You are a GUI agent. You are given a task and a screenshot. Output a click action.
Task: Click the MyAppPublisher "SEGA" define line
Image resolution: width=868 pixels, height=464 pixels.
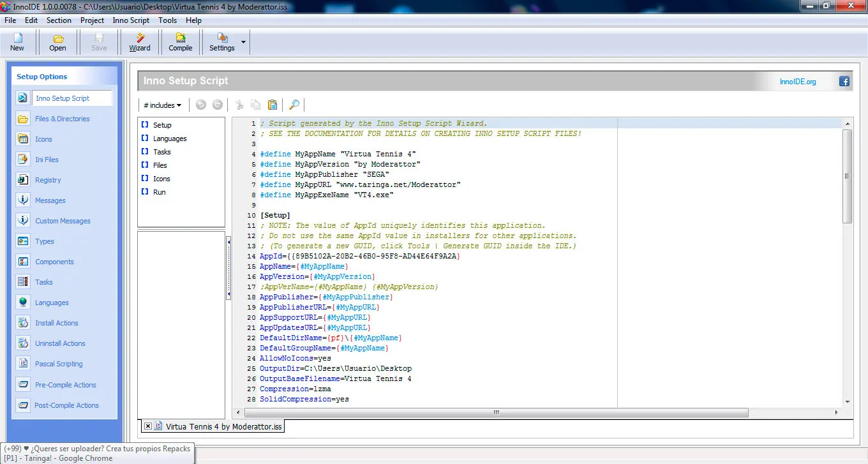[x=325, y=174]
